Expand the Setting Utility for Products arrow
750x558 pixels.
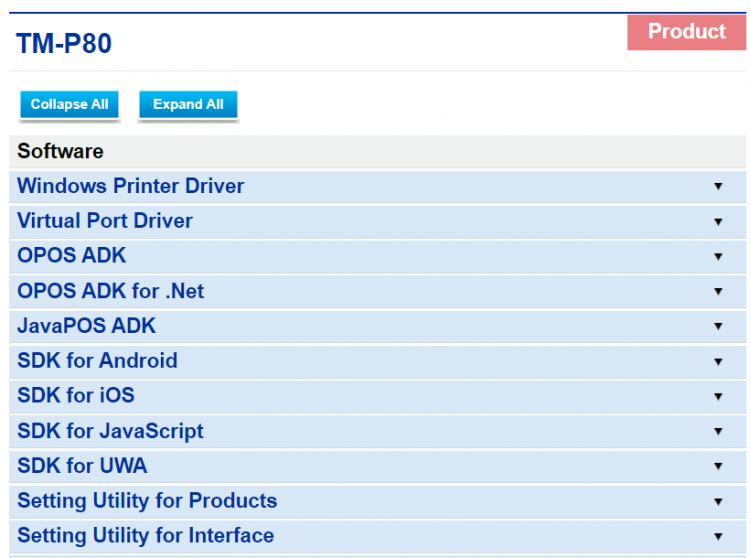pos(718,502)
